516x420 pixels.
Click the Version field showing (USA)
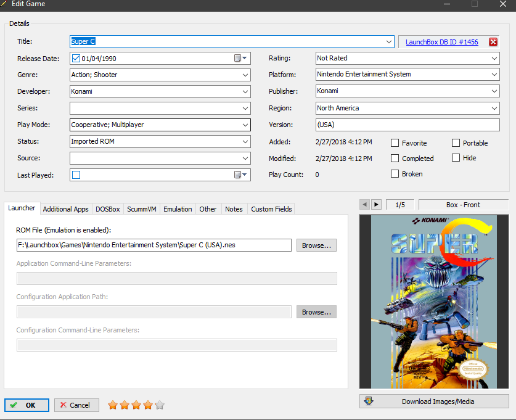click(x=407, y=125)
